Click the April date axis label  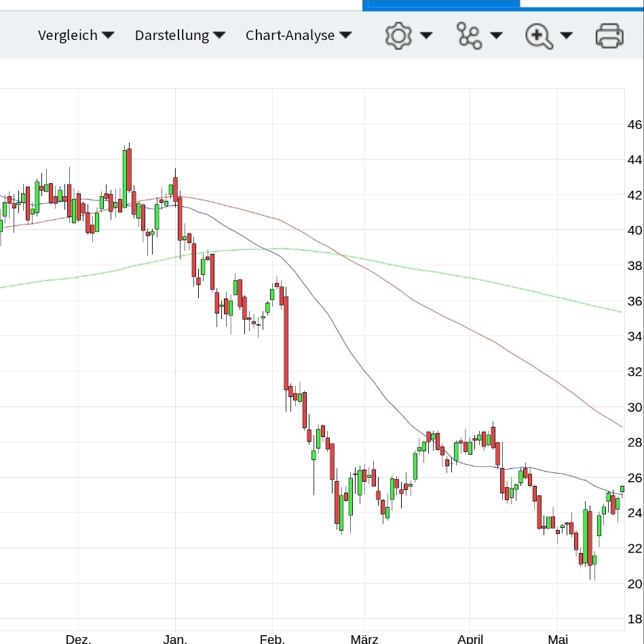470,639
